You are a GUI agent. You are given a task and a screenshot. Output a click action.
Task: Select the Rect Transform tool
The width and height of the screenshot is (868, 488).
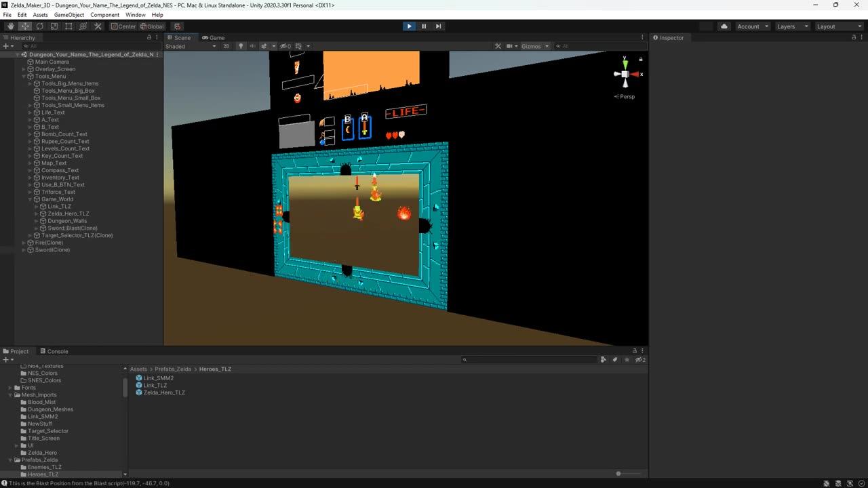click(x=68, y=26)
